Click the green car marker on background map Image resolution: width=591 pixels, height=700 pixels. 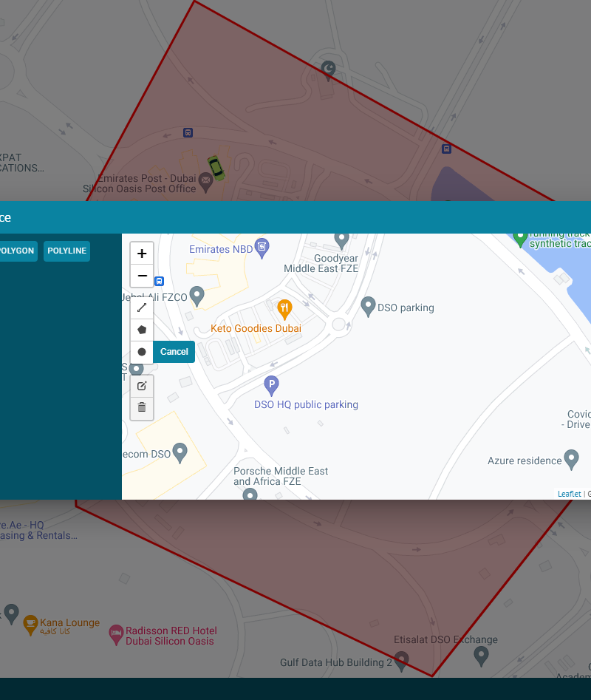216,169
